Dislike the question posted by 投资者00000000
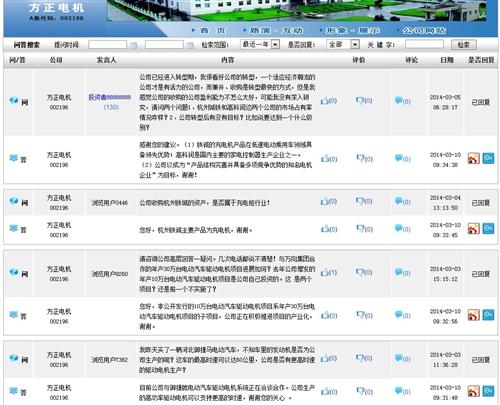This screenshot has height=405, width=500. click(364, 100)
